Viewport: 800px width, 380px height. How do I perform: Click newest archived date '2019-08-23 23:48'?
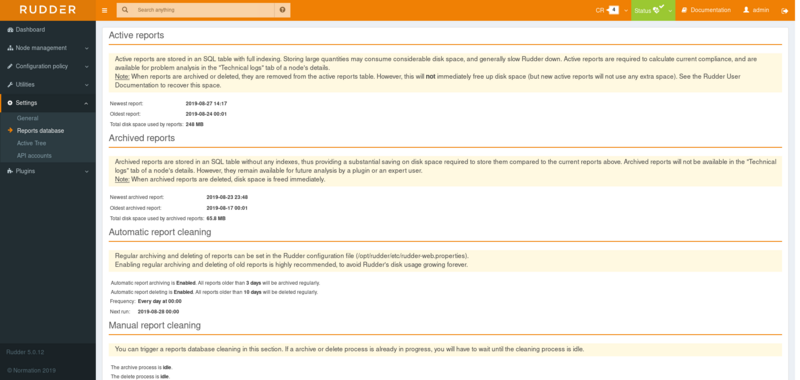(x=227, y=197)
